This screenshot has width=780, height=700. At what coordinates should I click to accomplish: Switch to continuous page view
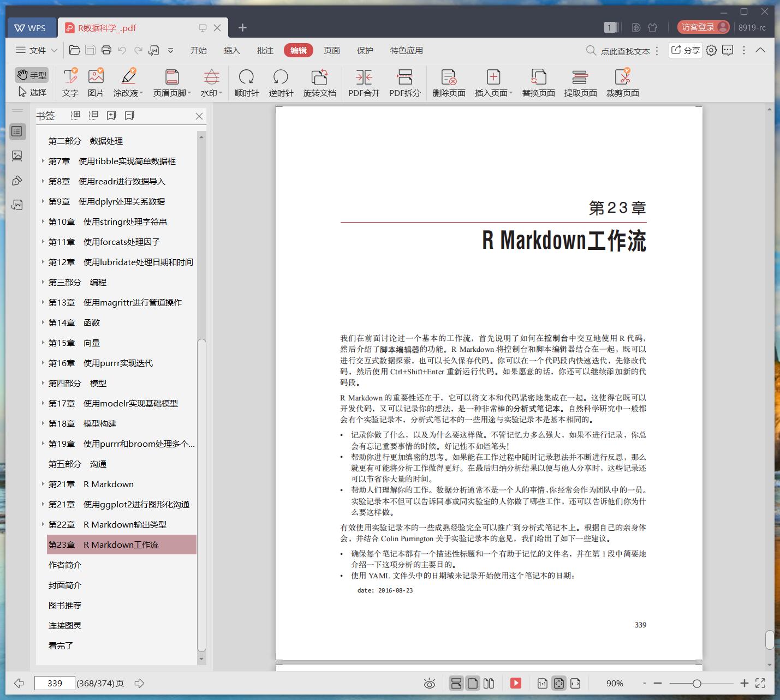456,683
